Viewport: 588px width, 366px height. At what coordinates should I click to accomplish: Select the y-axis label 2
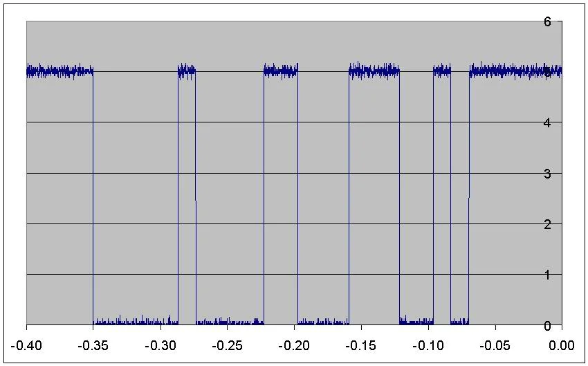[x=547, y=224]
